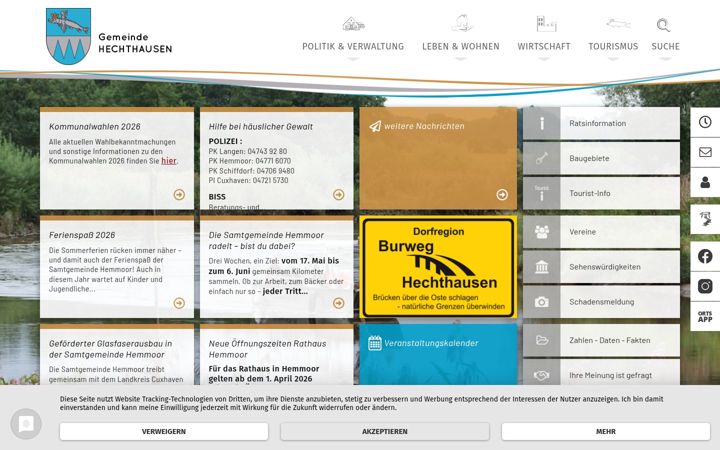
Task: Click Verweigern to reject tracking
Action: click(x=163, y=432)
